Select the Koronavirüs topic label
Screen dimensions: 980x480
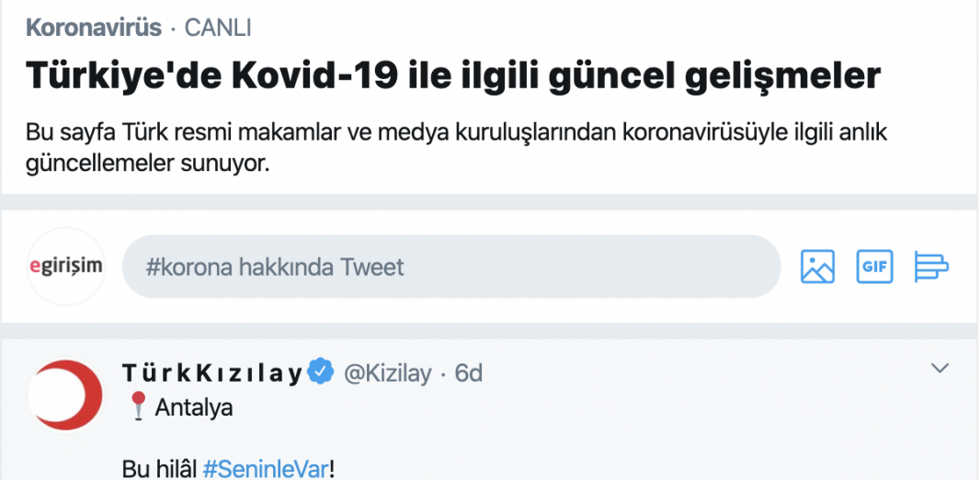pos(94,29)
